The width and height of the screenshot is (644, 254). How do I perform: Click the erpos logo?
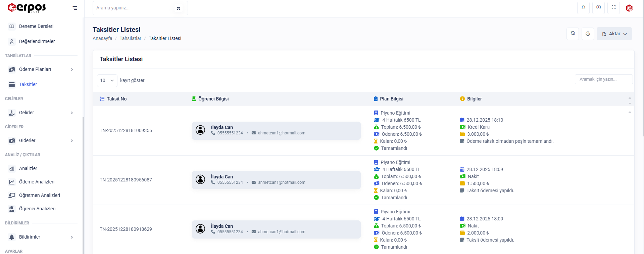click(27, 8)
